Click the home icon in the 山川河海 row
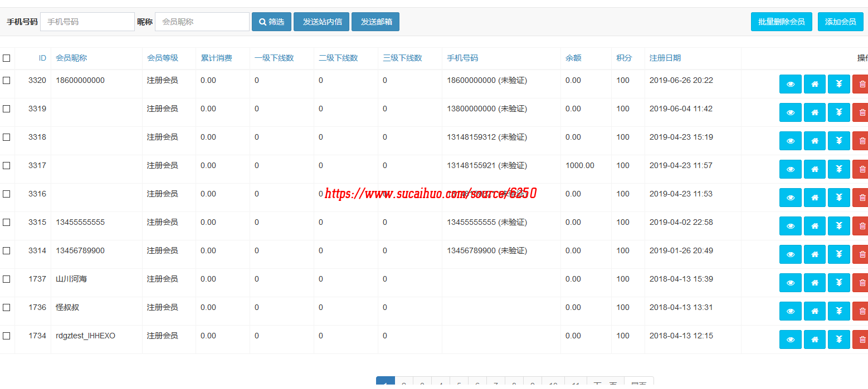The width and height of the screenshot is (868, 389). pos(815,283)
